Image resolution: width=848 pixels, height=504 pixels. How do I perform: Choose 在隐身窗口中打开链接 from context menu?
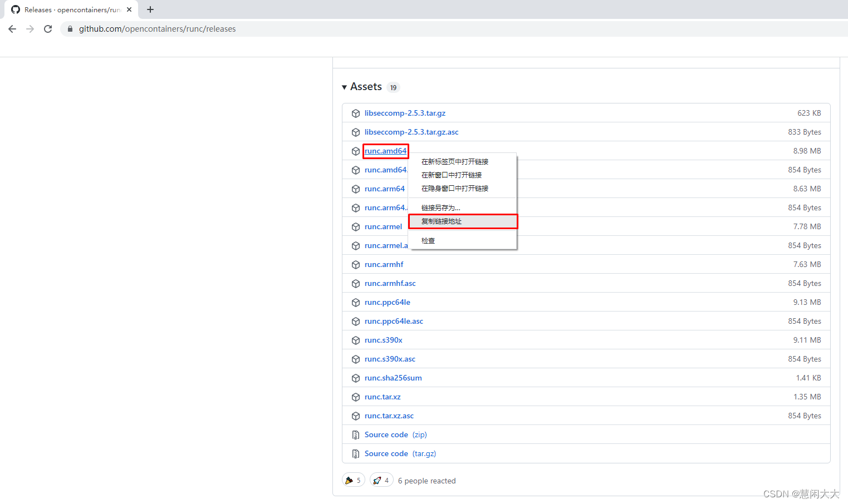pos(463,189)
